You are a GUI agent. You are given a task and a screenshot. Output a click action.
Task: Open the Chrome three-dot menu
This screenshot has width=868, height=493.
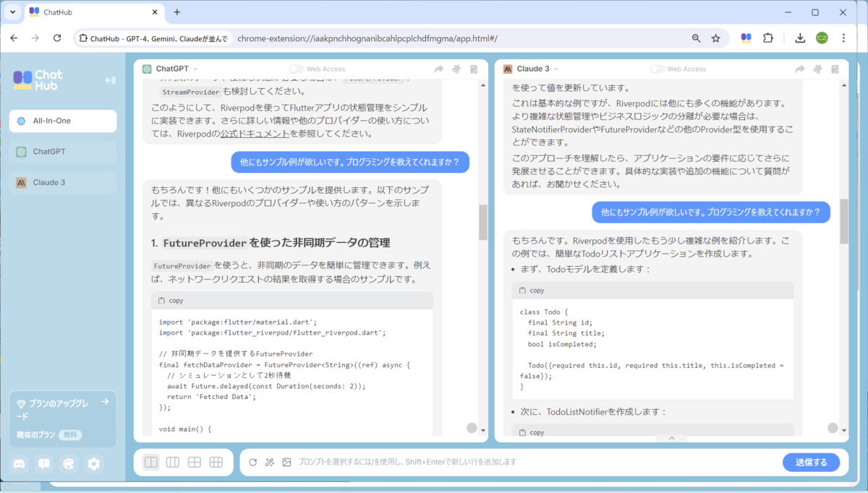point(843,38)
